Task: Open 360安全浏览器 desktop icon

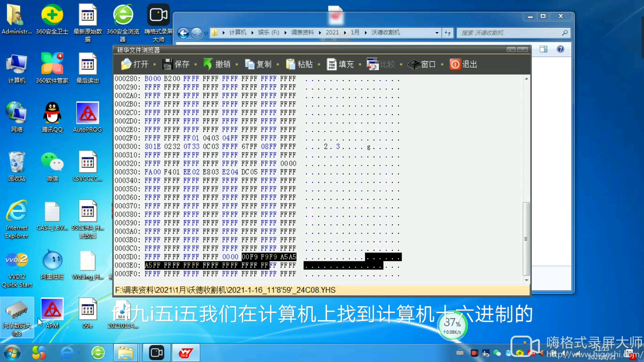Action: [123, 23]
